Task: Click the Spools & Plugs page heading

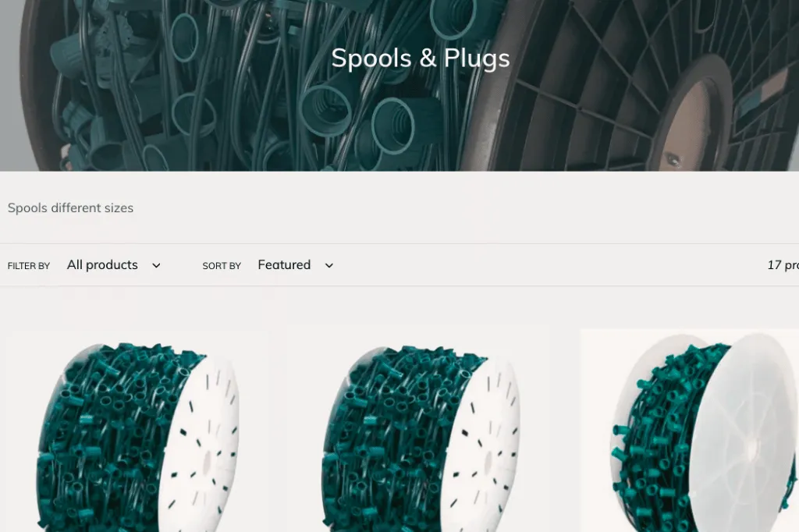Action: pos(421,58)
